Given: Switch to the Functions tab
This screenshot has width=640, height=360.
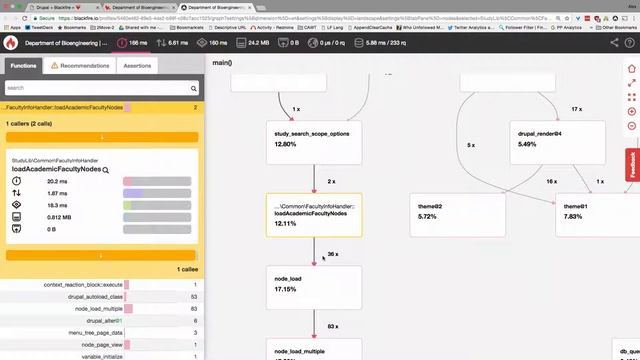Looking at the screenshot, I should 23,66.
